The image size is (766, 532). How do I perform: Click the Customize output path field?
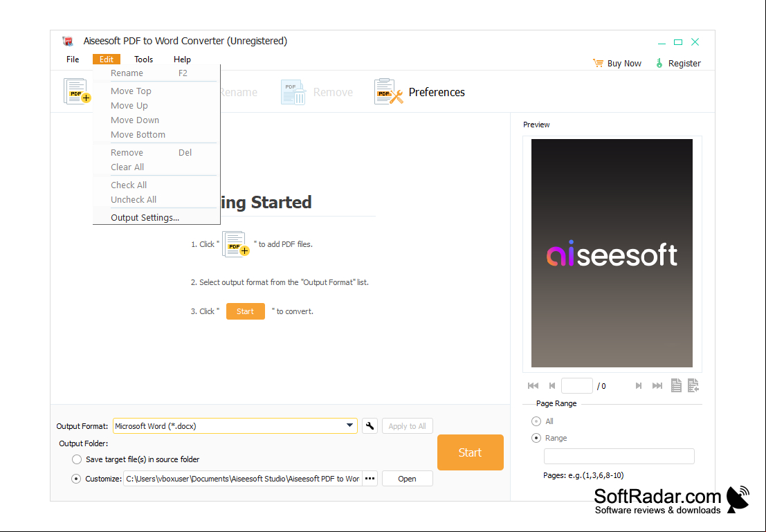tap(242, 479)
